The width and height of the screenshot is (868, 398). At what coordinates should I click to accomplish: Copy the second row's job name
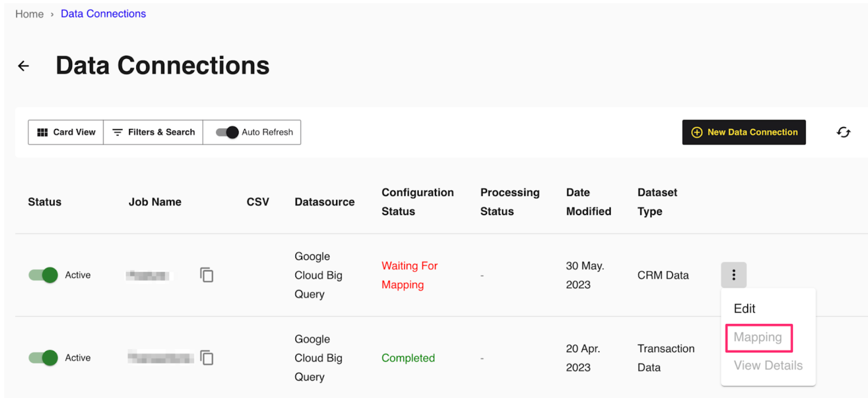(207, 358)
